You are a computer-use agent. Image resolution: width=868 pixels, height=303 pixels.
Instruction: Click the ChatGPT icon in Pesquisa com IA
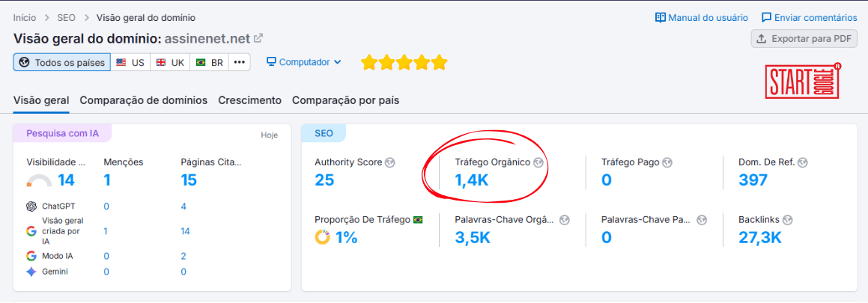click(31, 206)
